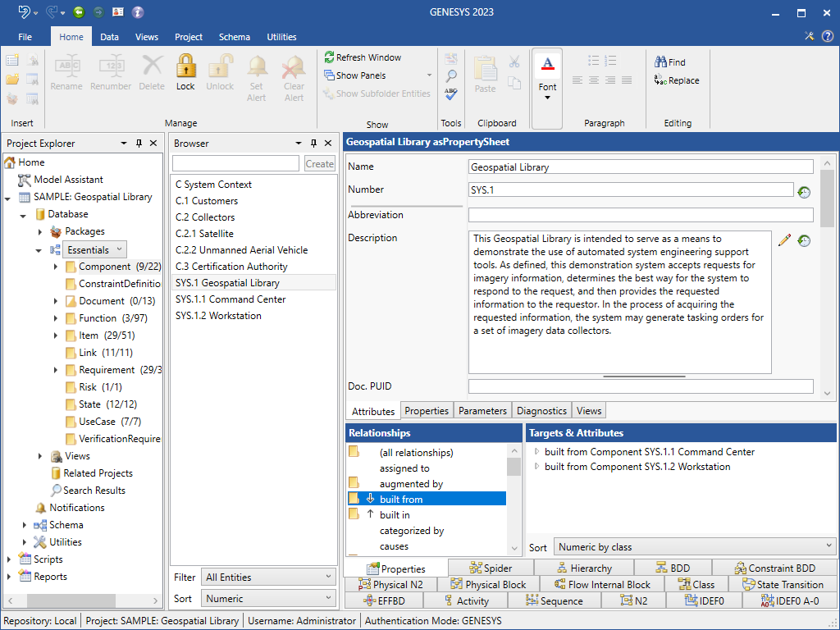
Task: Click the Find binoculars icon
Action: 660,62
